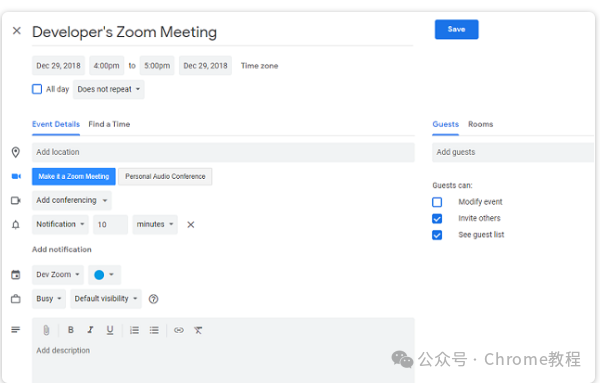This screenshot has width=600, height=383.
Task: Click the Add guests field
Action: coord(513,152)
